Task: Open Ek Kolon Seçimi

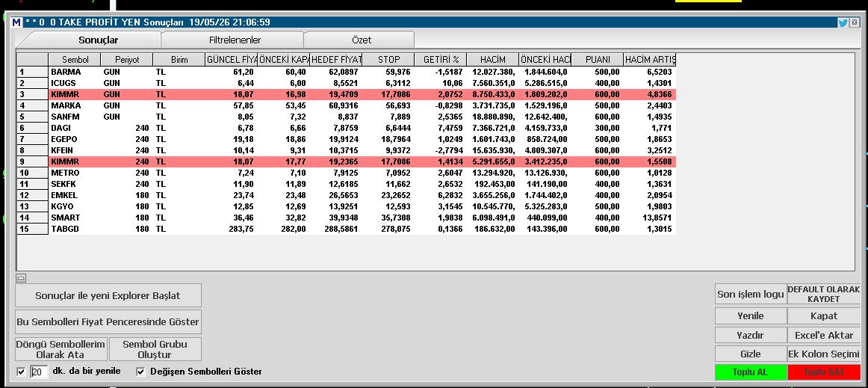Action: click(824, 354)
